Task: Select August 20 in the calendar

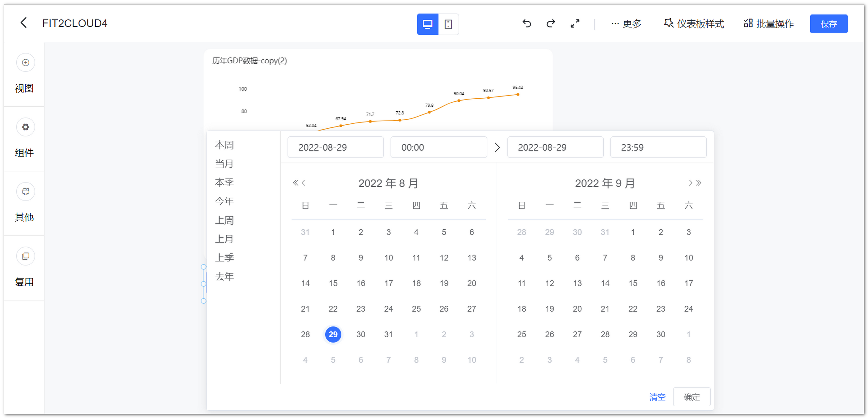Action: click(471, 283)
